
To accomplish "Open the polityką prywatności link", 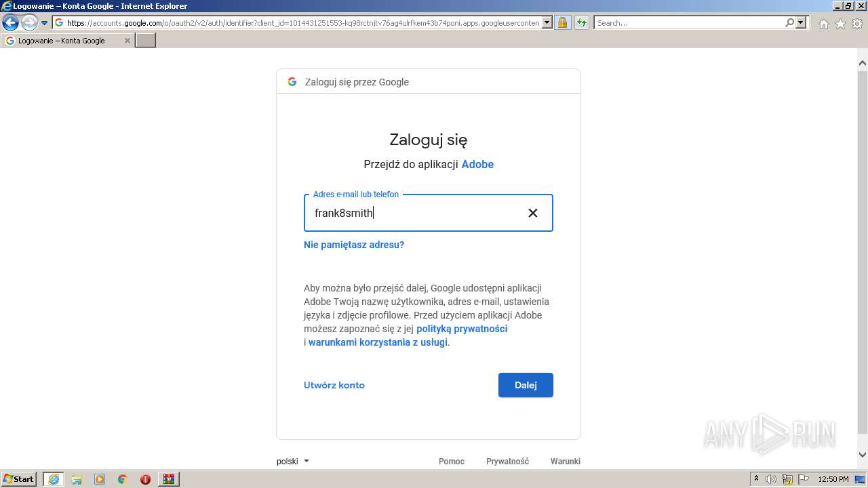I will (462, 329).
